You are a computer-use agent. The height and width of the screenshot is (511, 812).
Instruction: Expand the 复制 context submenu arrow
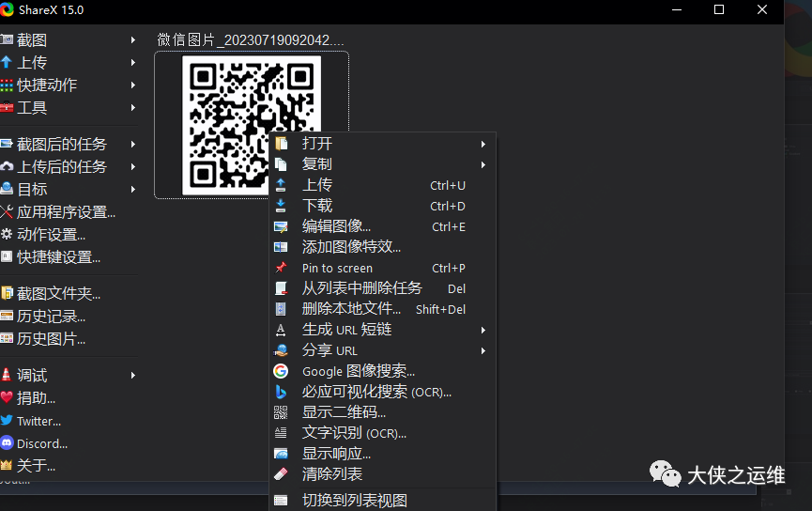coord(483,164)
